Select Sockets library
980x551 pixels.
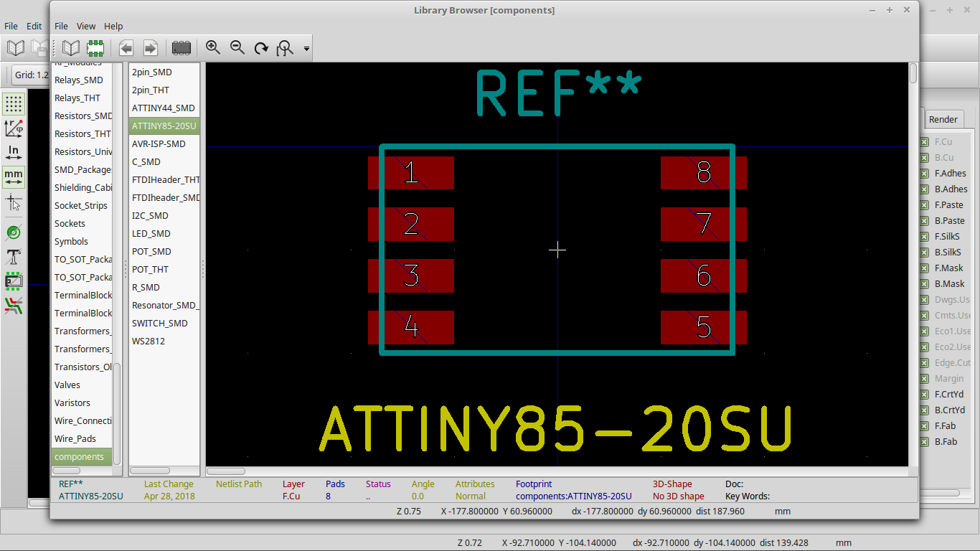(x=82, y=224)
